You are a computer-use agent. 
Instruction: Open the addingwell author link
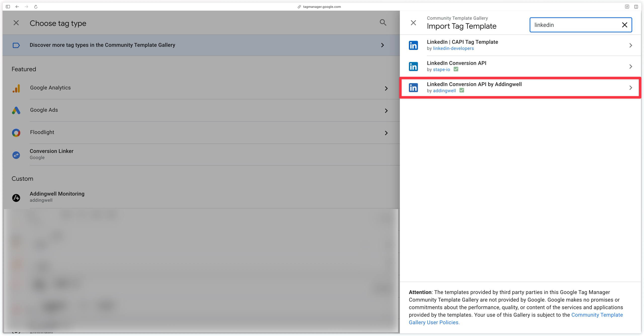[444, 91]
